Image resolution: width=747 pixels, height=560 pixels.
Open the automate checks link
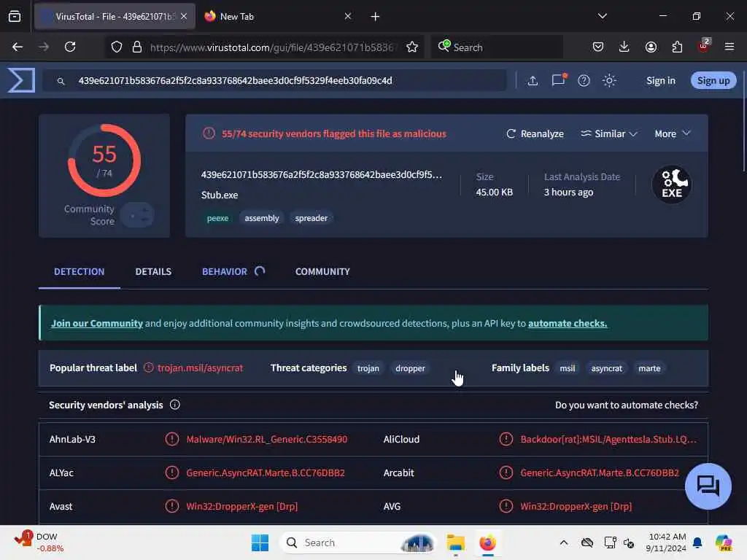click(568, 323)
